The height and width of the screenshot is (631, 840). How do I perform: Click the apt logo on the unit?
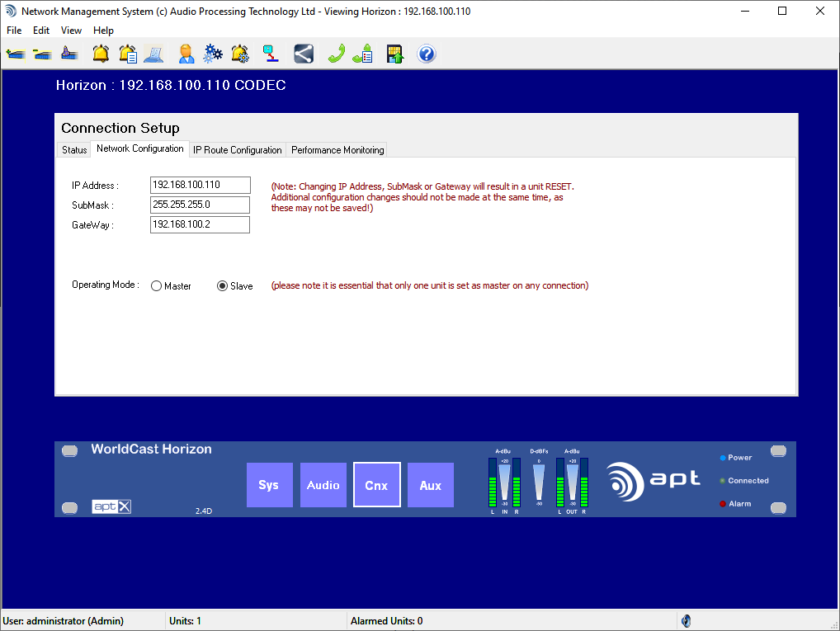[x=653, y=481]
